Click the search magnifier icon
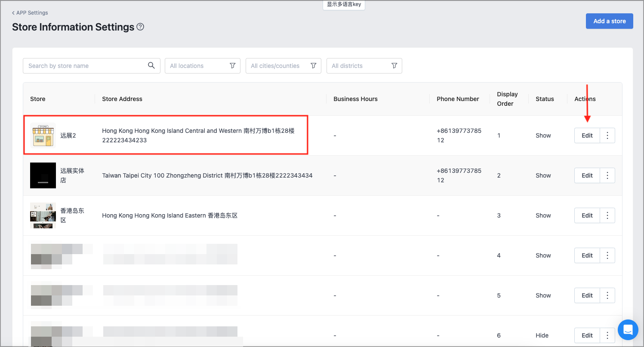 [x=151, y=65]
